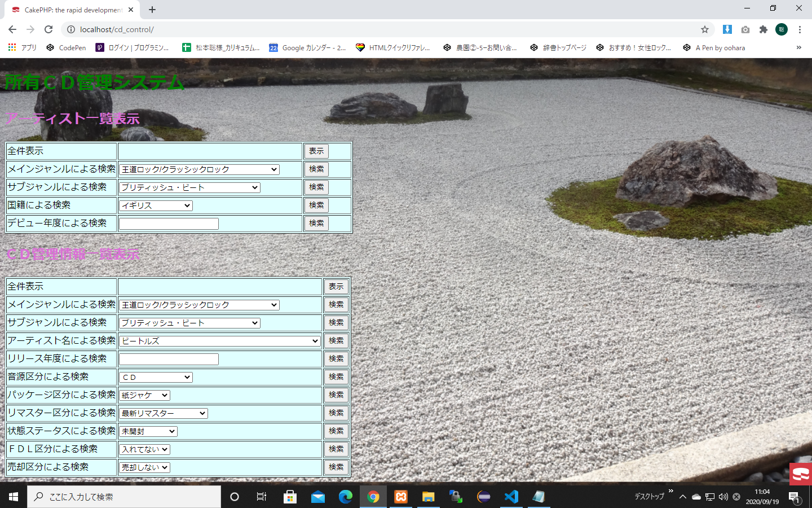Launch XAMPP from the taskbar
This screenshot has width=812, height=508.
401,497
